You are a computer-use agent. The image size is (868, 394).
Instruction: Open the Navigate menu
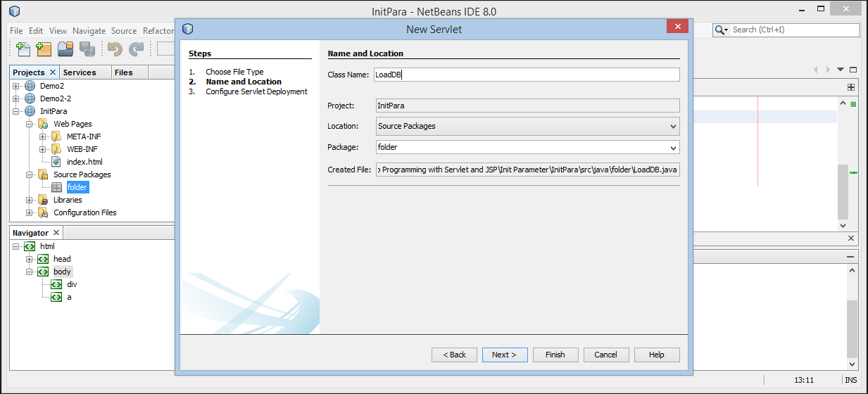[89, 31]
